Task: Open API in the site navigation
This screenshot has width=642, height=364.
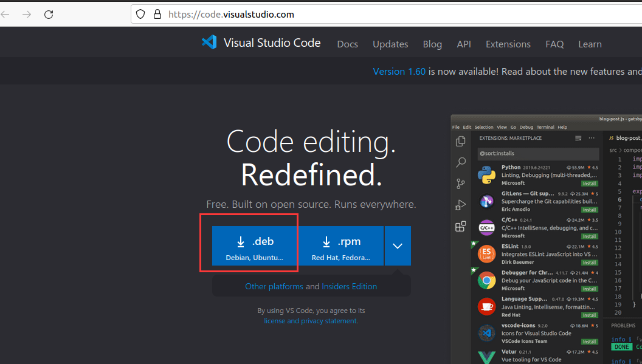Action: coord(464,44)
